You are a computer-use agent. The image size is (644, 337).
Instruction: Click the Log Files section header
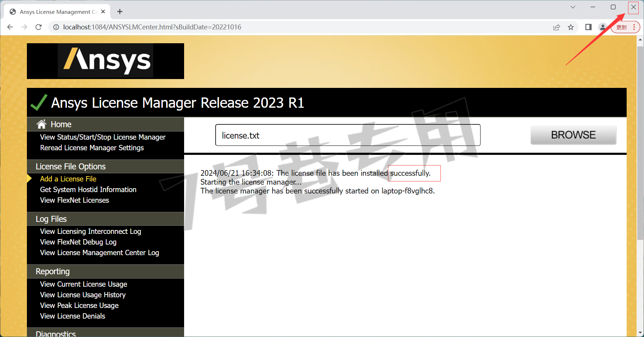click(x=106, y=219)
